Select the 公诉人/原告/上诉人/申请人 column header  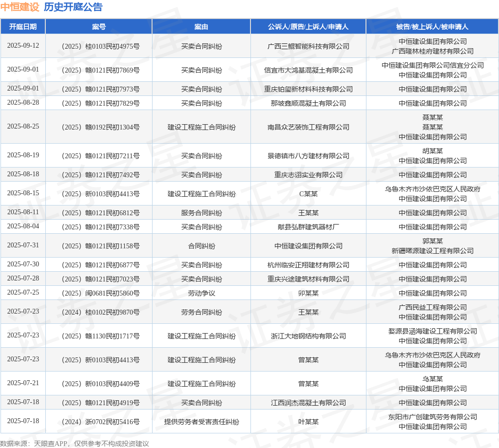pos(308,27)
